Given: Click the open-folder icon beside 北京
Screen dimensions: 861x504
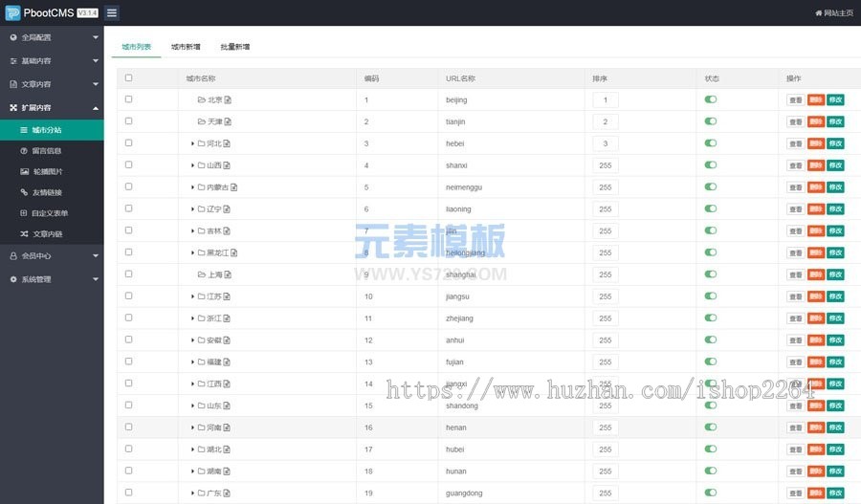Looking at the screenshot, I should coord(202,99).
